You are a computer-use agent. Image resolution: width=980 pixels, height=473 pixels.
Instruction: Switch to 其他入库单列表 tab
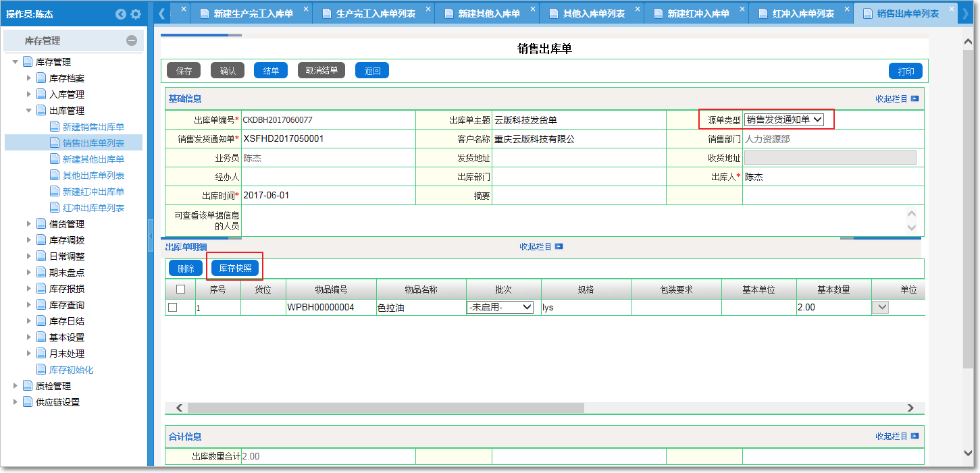point(594,13)
